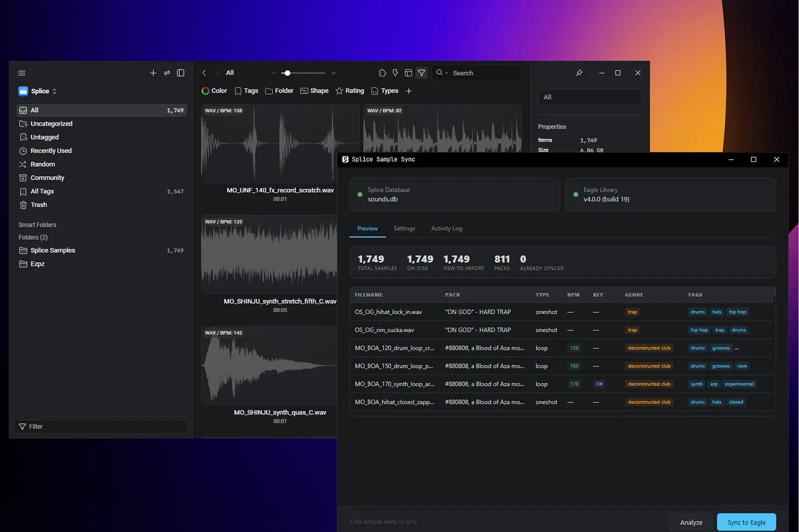Open All Tags in the sidebar
Image resolution: width=799 pixels, height=532 pixels.
101,191
